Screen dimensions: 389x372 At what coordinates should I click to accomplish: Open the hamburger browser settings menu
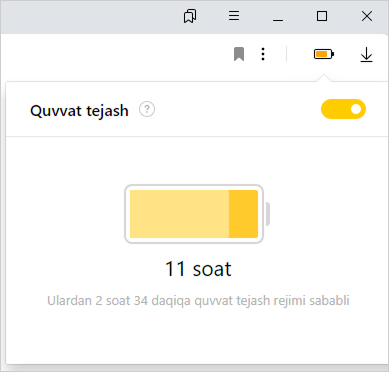coord(234,16)
